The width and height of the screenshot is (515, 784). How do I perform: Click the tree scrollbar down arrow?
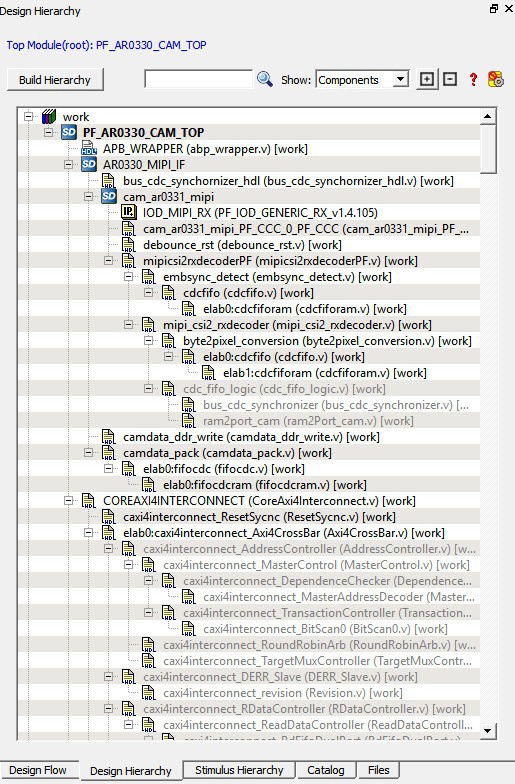click(x=488, y=731)
